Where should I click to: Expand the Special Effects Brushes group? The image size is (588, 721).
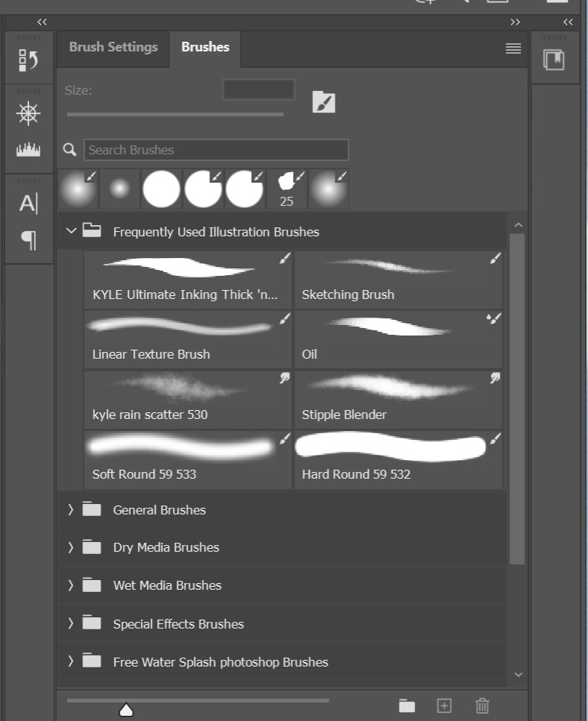click(70, 623)
